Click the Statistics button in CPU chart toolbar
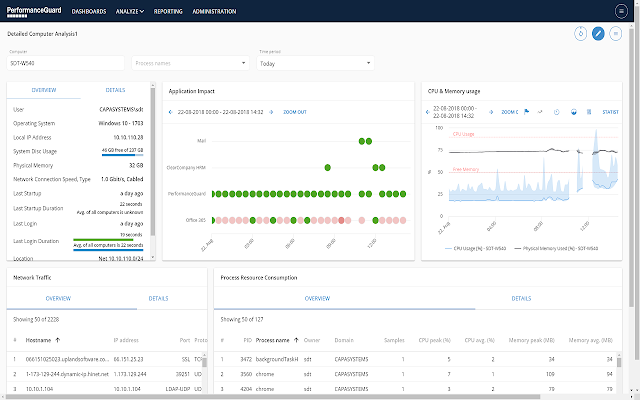Viewport: 640px width, 400px height. pyautogui.click(x=610, y=112)
